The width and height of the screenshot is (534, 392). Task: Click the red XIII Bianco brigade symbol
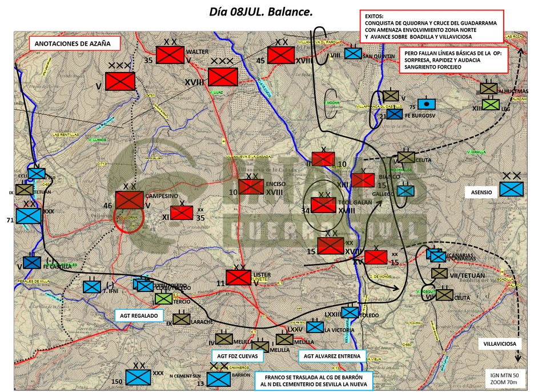click(x=363, y=181)
